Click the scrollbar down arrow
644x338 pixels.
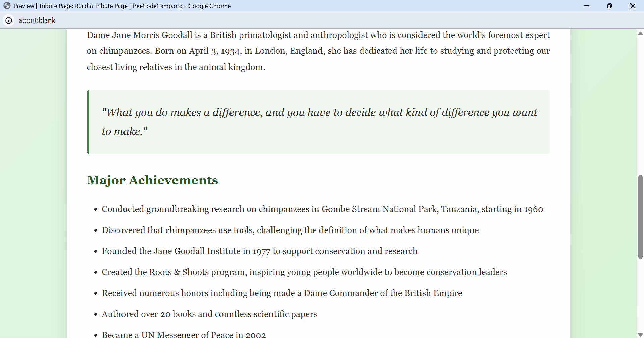click(x=640, y=335)
